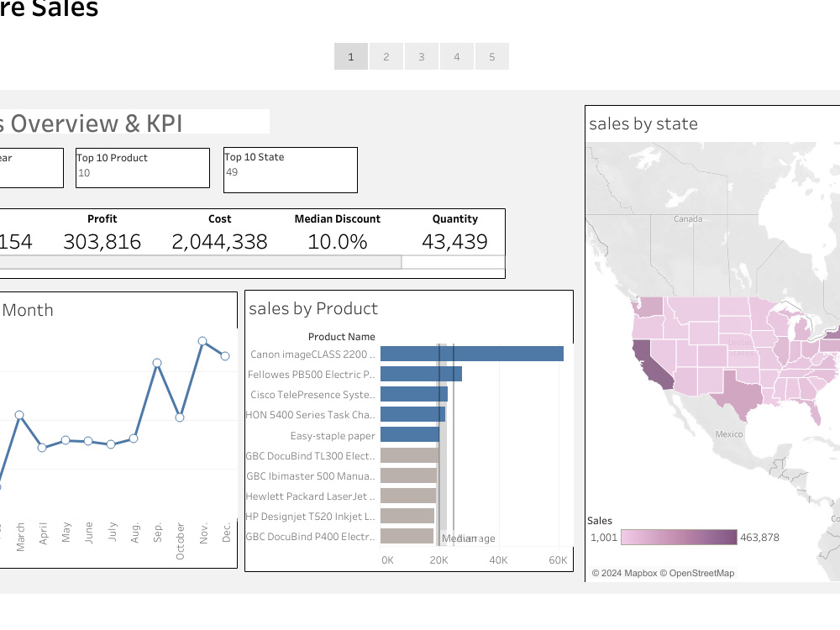The height and width of the screenshot is (630, 840).
Task: Click the GBC DocuBind TL300 sales bar
Action: click(410, 455)
